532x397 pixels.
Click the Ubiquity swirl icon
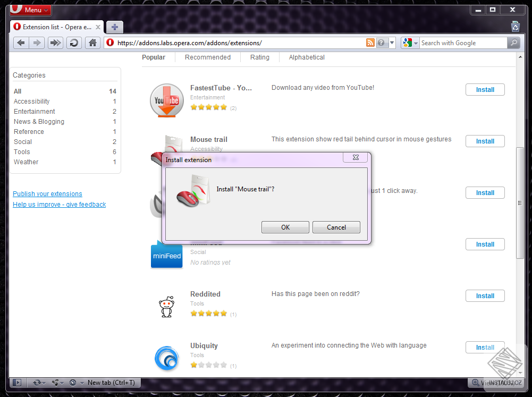pos(166,358)
